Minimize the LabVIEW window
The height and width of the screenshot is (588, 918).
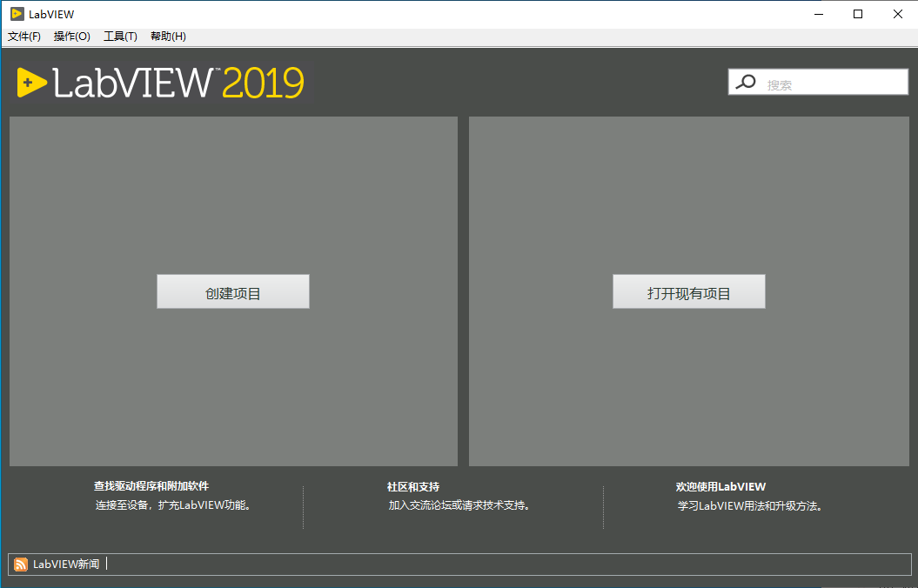point(819,14)
